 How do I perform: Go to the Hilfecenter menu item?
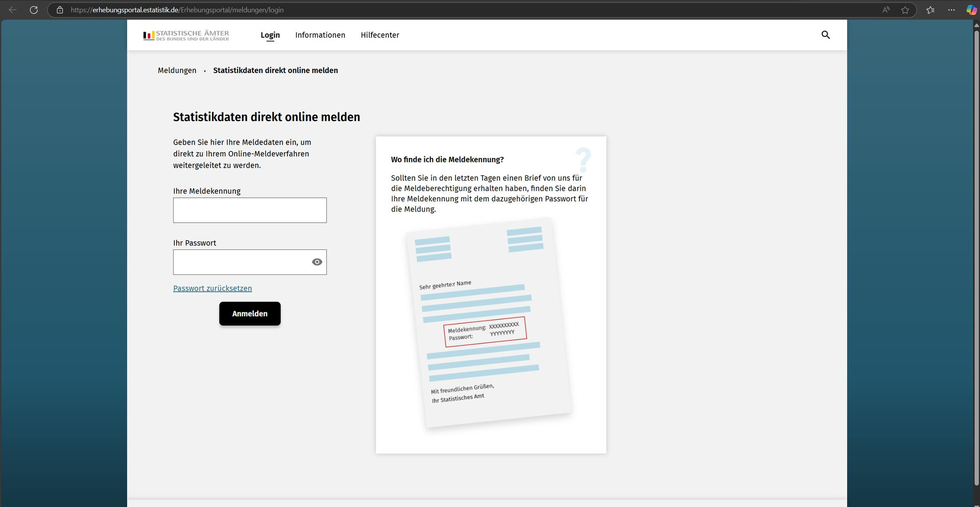pos(380,35)
